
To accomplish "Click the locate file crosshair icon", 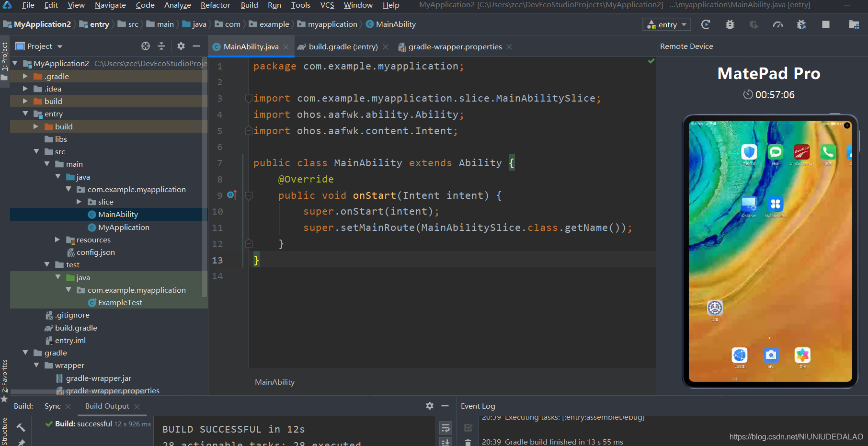I will pos(146,46).
